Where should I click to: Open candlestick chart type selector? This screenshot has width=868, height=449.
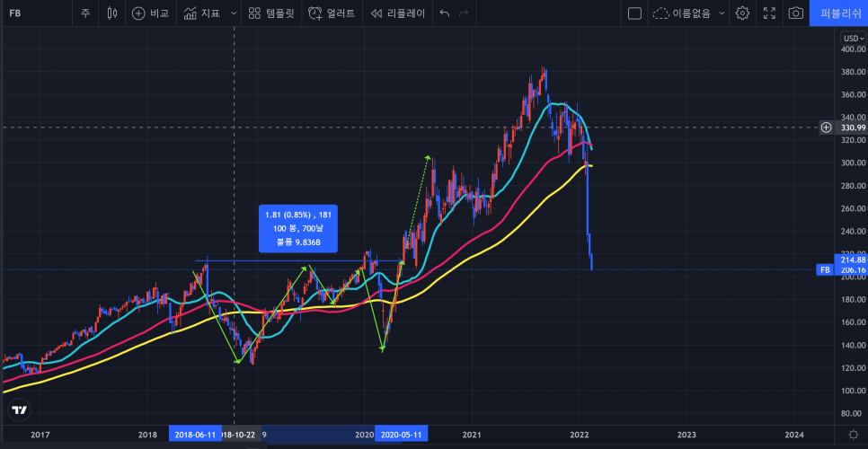point(112,13)
